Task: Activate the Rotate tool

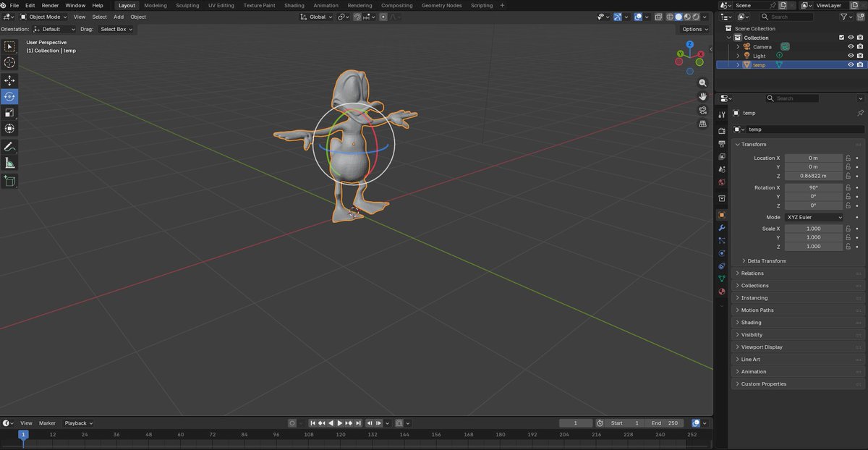Action: coord(9,96)
